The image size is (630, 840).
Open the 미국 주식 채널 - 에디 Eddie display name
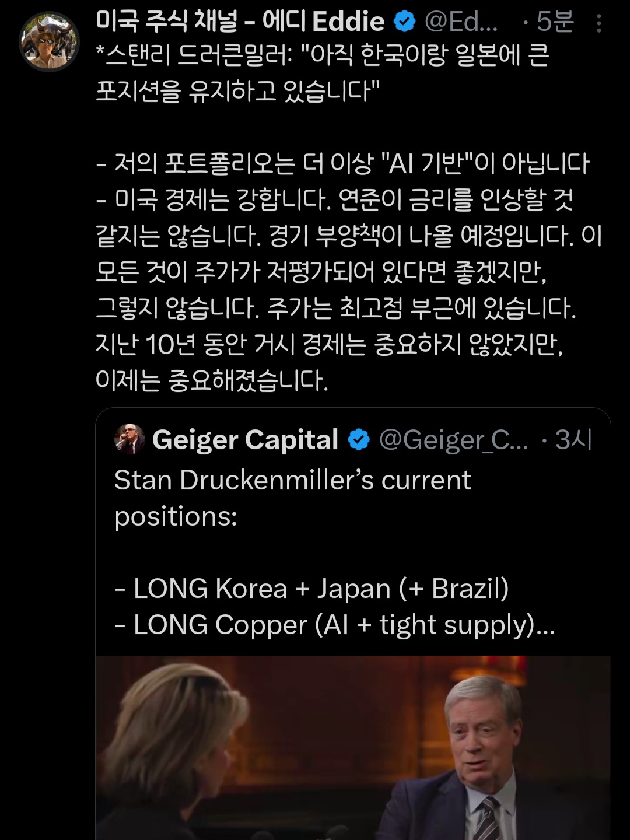[x=240, y=22]
